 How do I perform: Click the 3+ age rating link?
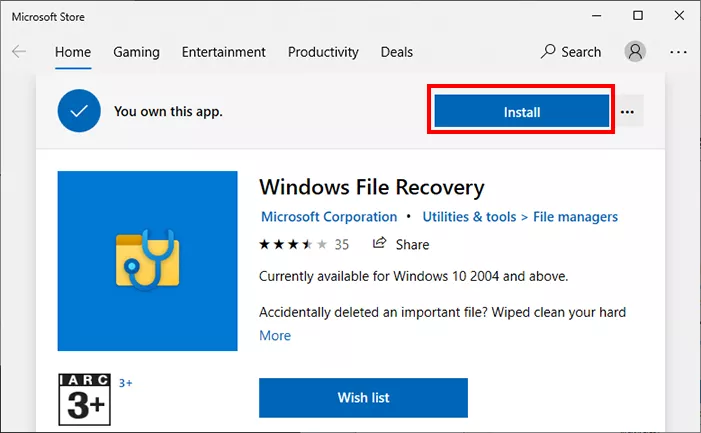click(x=126, y=383)
